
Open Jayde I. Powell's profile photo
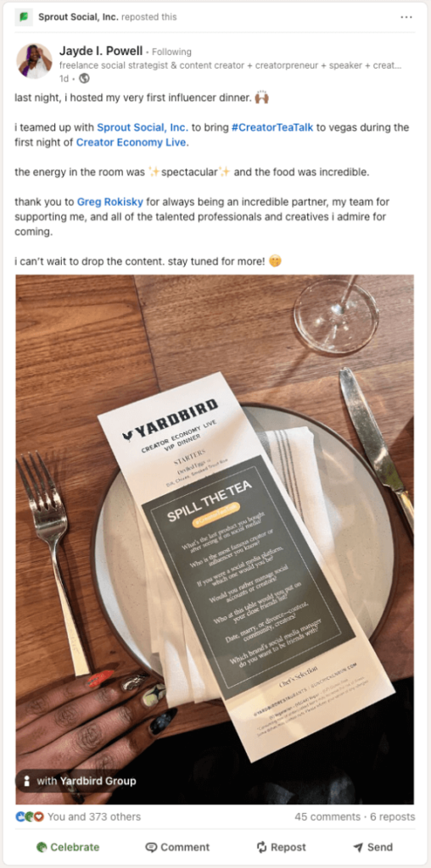pyautogui.click(x=34, y=60)
